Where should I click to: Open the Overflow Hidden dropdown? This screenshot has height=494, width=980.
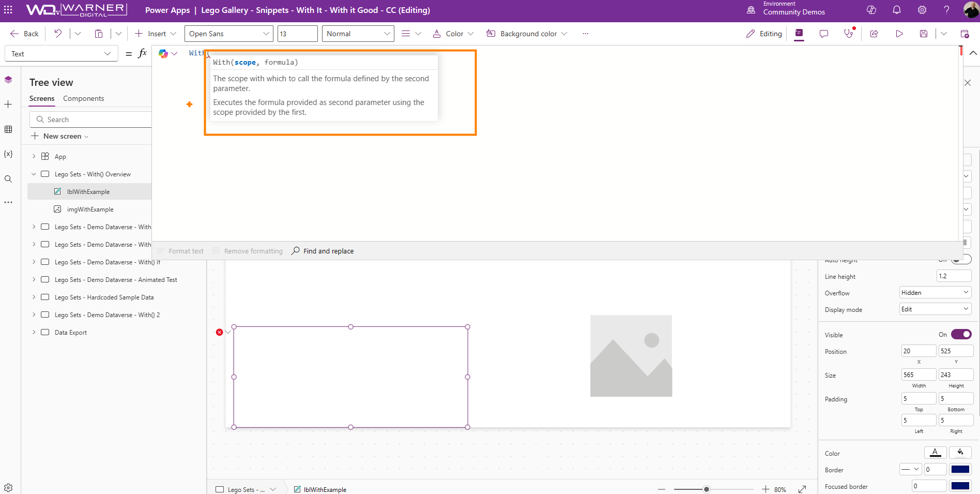pyautogui.click(x=935, y=293)
